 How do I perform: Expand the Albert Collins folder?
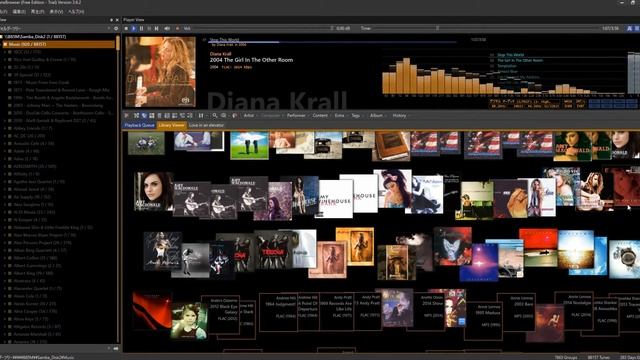pos(5,258)
